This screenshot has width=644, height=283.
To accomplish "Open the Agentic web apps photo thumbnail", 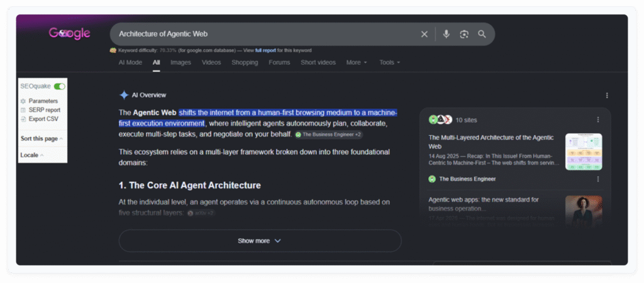I will [584, 211].
